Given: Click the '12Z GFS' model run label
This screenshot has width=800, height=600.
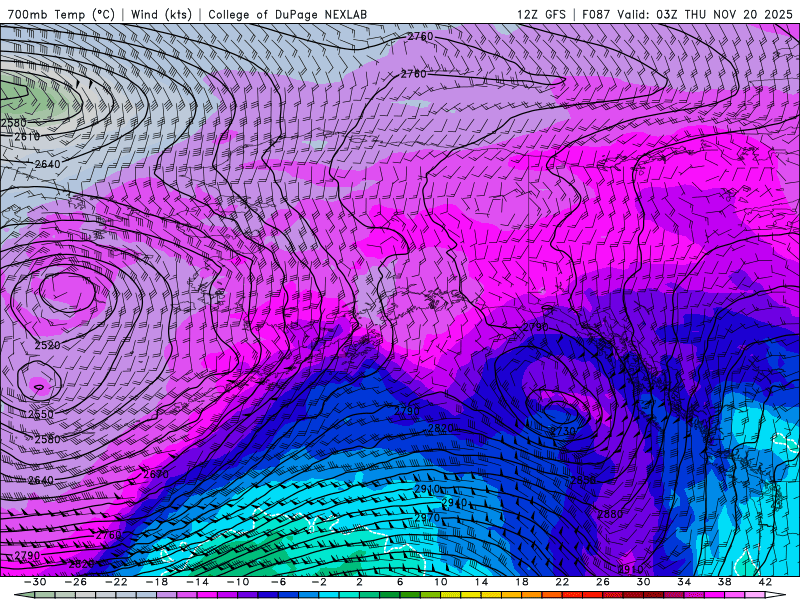Looking at the screenshot, I should pyautogui.click(x=541, y=14).
